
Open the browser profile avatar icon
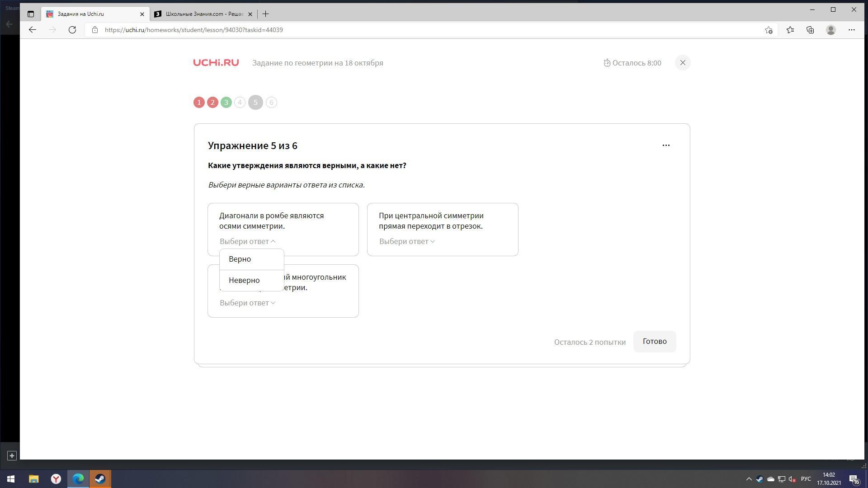[x=830, y=30]
